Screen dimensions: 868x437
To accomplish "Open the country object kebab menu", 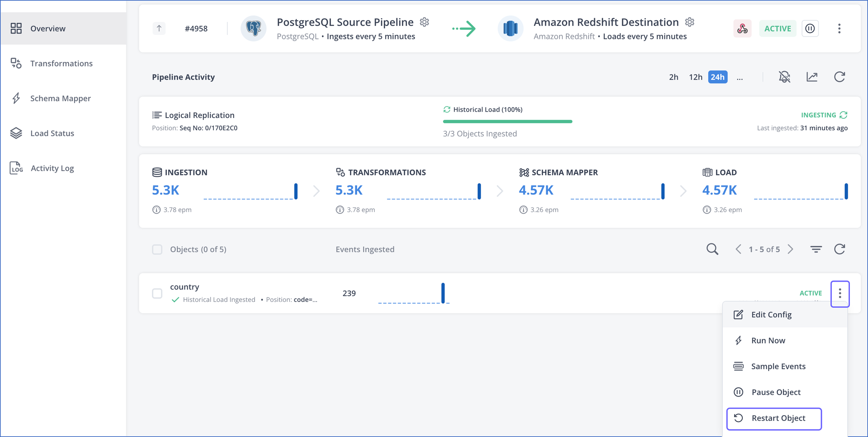I will [x=840, y=294].
